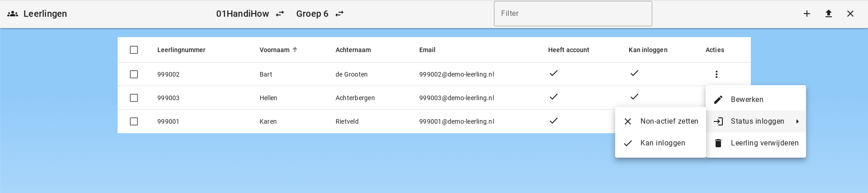Click swap icon next to Groep 6

(x=339, y=14)
